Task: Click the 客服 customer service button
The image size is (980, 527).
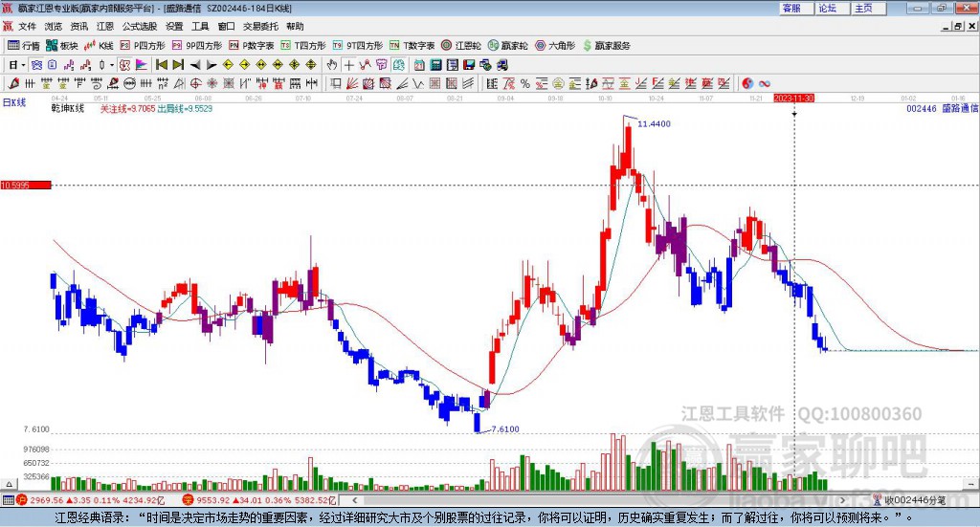Action: [x=791, y=8]
